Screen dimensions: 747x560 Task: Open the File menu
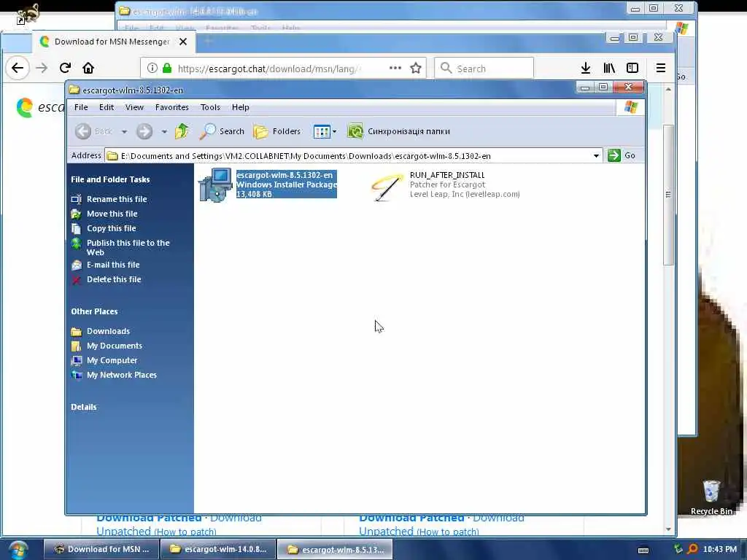[x=81, y=107]
